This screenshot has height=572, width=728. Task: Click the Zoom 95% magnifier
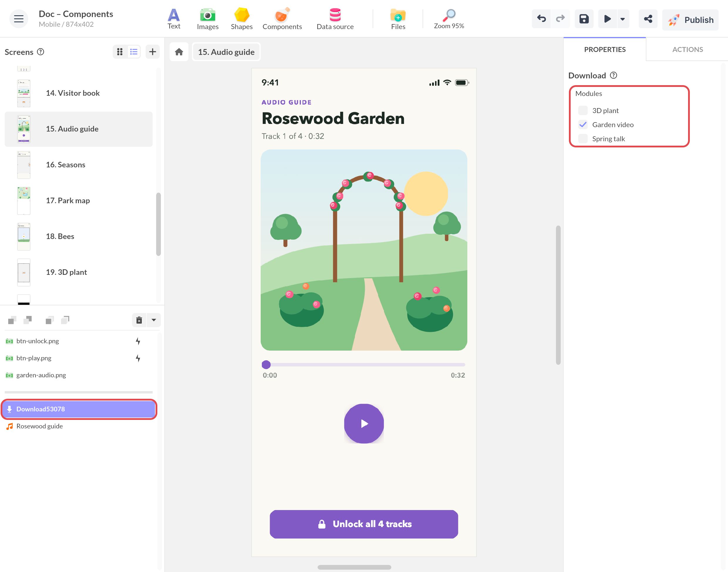coord(449,19)
